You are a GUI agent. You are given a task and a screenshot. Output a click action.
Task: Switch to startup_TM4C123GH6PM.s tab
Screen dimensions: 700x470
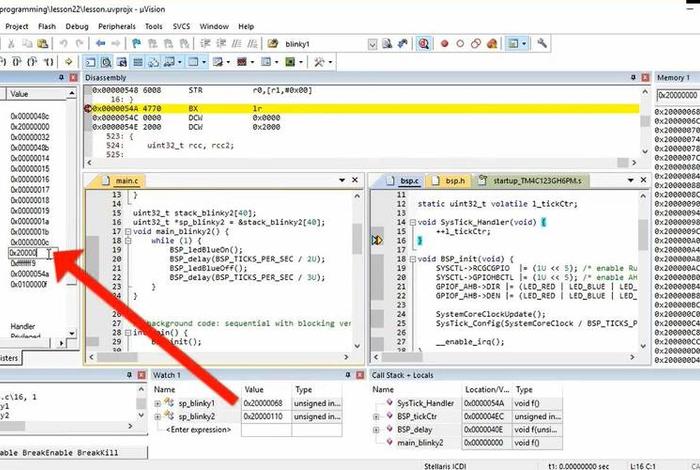pyautogui.click(x=530, y=181)
